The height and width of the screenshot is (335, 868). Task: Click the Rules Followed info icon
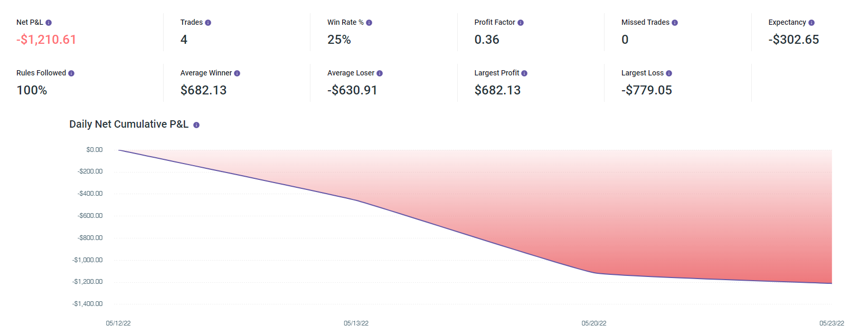click(x=71, y=73)
